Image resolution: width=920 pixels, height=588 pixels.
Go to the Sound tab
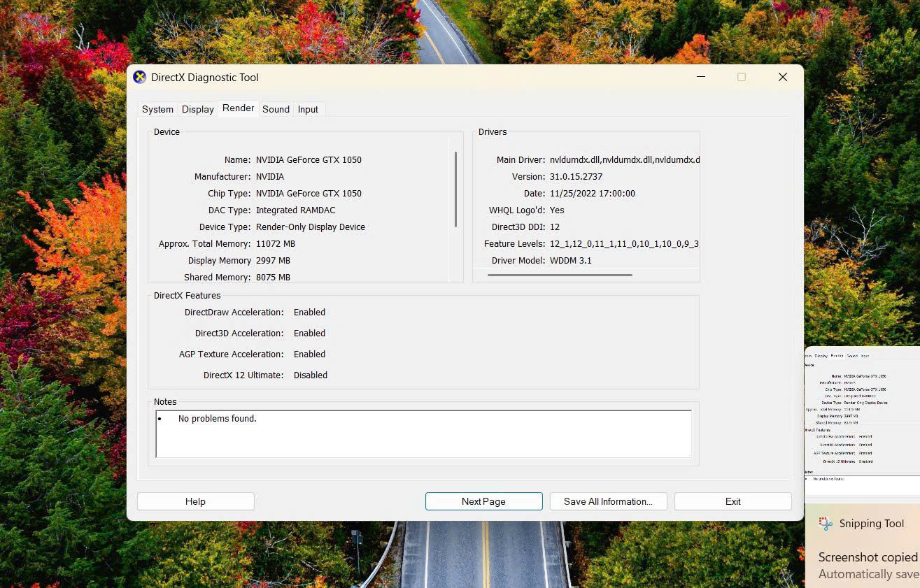[x=276, y=109]
